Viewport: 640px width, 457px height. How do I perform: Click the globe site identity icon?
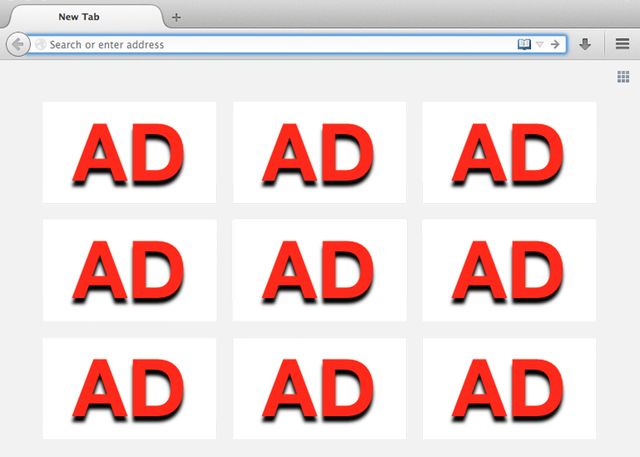pyautogui.click(x=40, y=45)
